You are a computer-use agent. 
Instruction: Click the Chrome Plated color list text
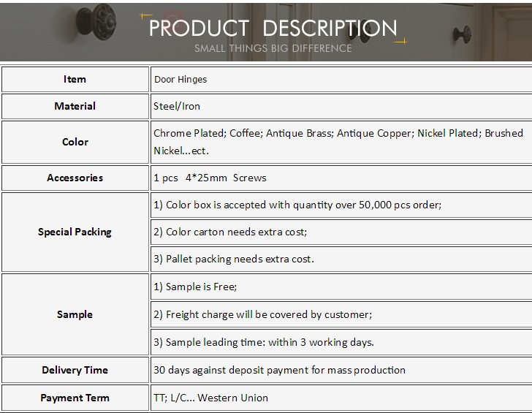point(338,142)
